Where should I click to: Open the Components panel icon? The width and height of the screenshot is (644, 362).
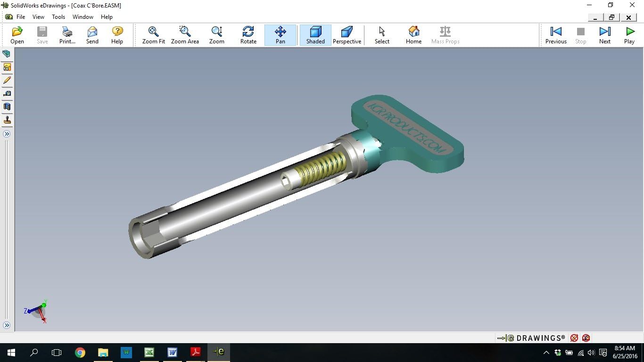[x=7, y=54]
